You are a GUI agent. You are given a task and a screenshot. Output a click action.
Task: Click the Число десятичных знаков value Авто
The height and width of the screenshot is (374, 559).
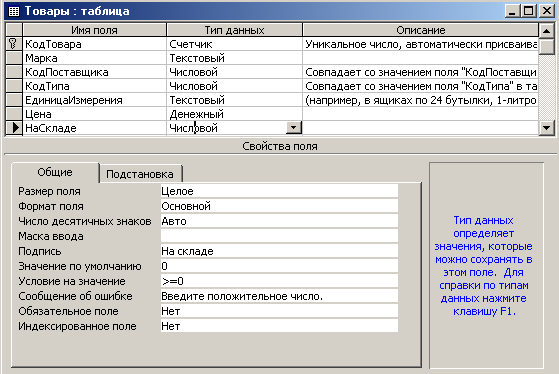279,221
